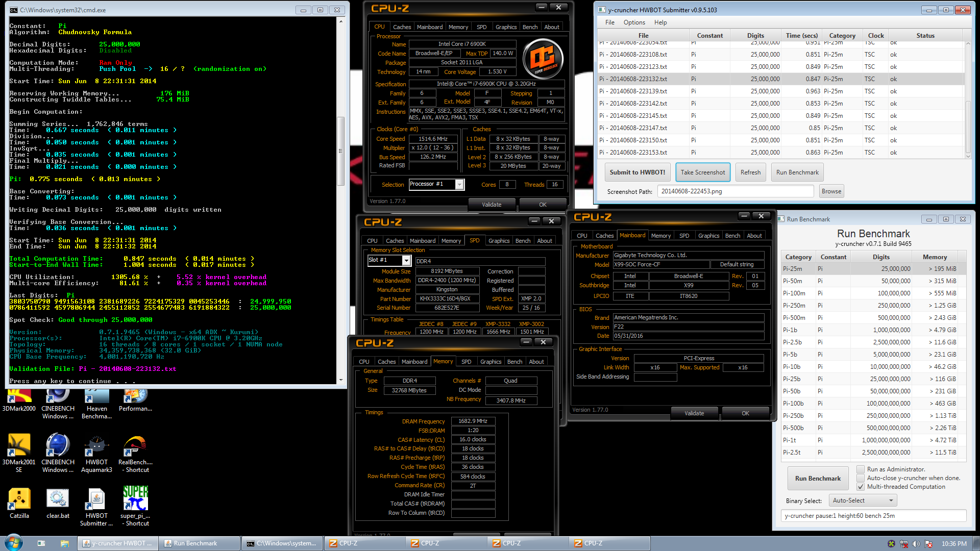Click the HWBOT Submitter title bar icon
Screen dimensions: 980x551
[602, 10]
